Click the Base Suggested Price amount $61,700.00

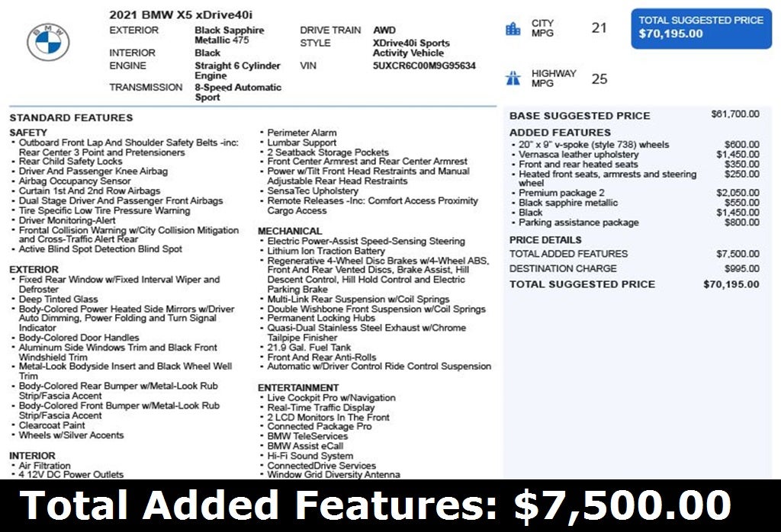734,114
